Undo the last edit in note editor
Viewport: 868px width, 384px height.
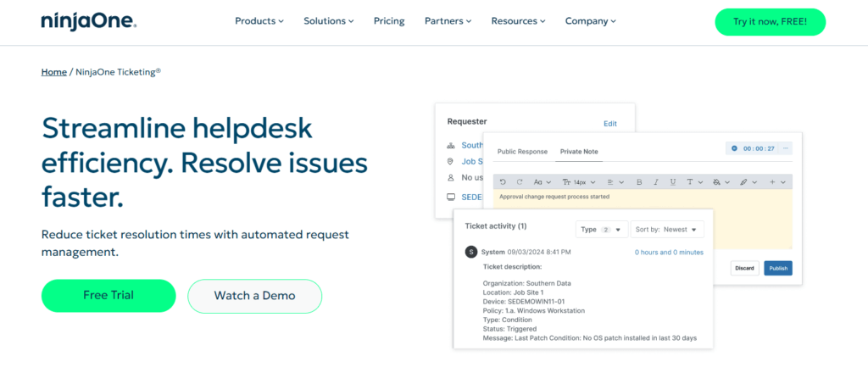[x=503, y=181]
